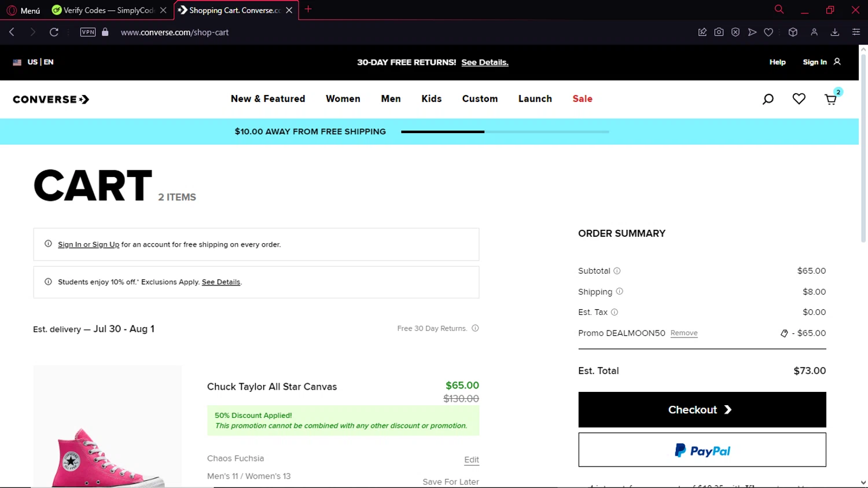This screenshot has height=488, width=868.
Task: Open site search magnifier icon
Action: coord(768,100)
